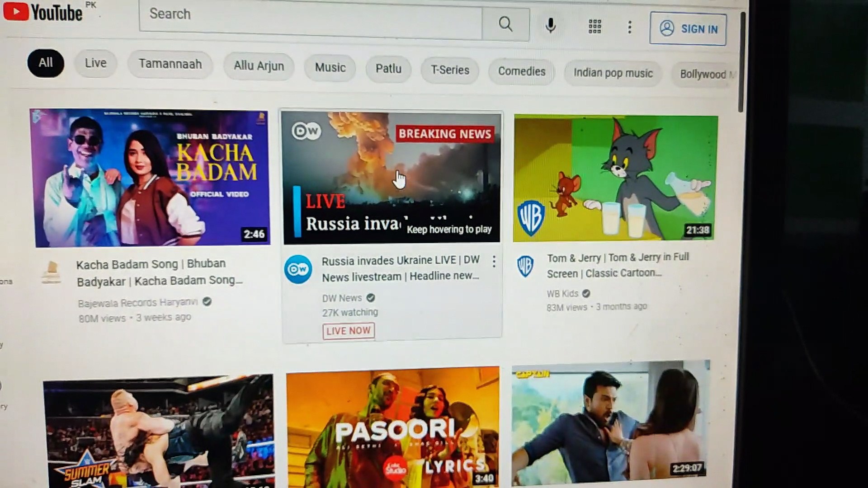
Task: Open Kacha Badam Song video title
Action: point(160,272)
